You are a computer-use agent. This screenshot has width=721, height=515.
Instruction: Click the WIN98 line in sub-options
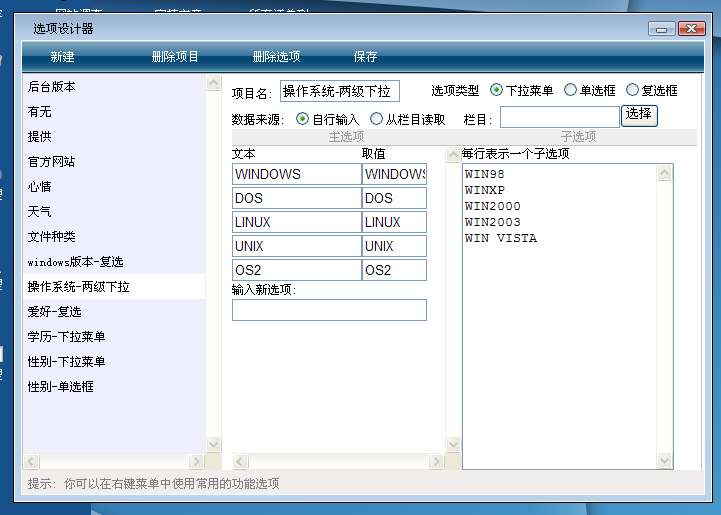tap(485, 174)
